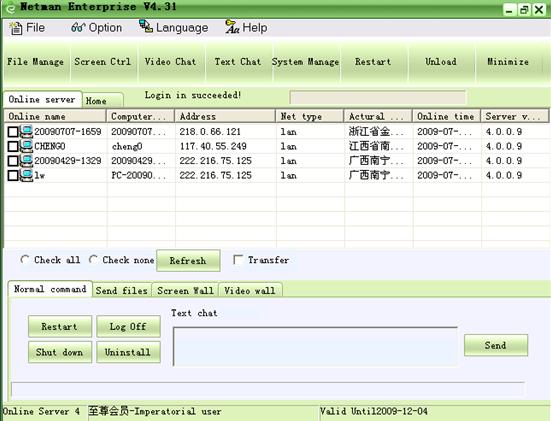
Task: Tick the checkbox for 20090429-1329
Action: [13, 161]
